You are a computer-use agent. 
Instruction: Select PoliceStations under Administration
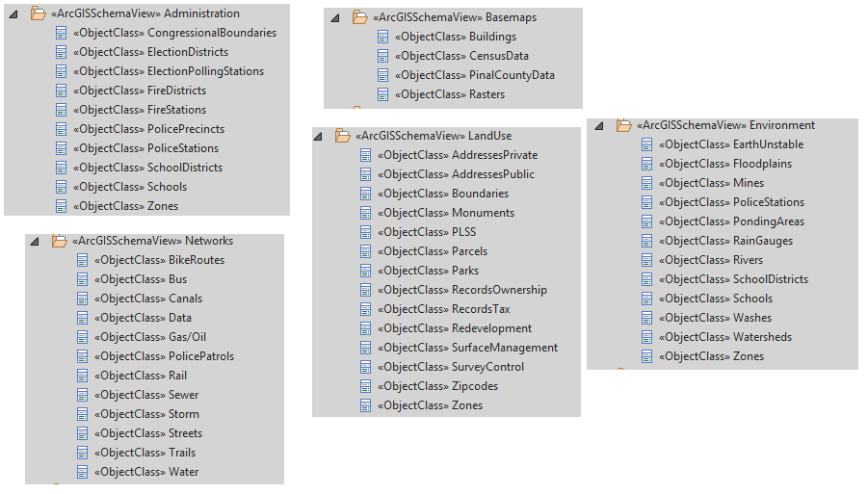click(145, 148)
